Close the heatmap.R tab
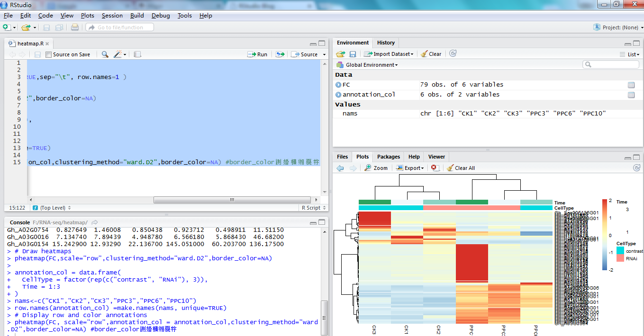This screenshot has height=336, width=644. [47, 44]
